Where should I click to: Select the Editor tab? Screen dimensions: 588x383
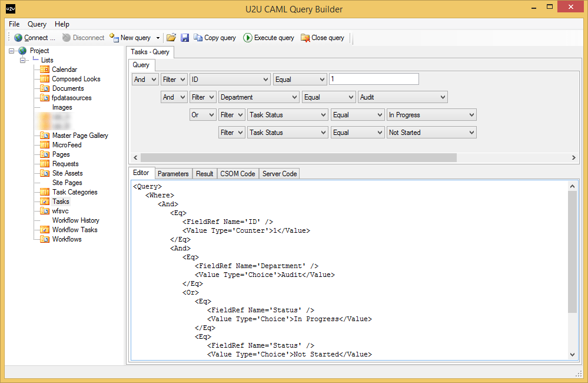141,173
